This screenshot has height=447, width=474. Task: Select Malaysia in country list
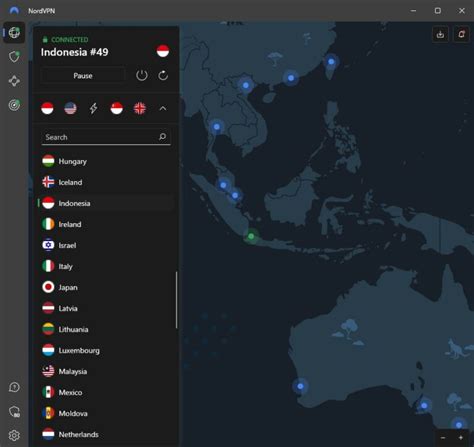[x=106, y=371]
